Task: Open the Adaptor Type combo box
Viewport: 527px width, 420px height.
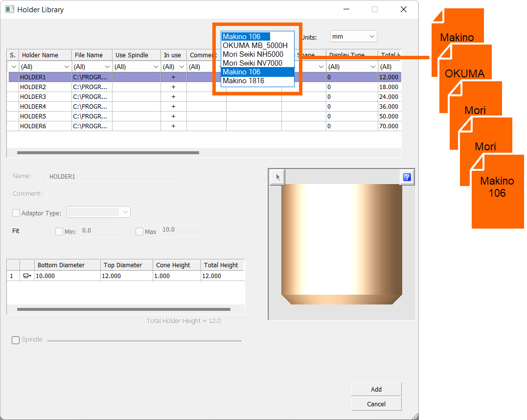Action: coord(98,212)
